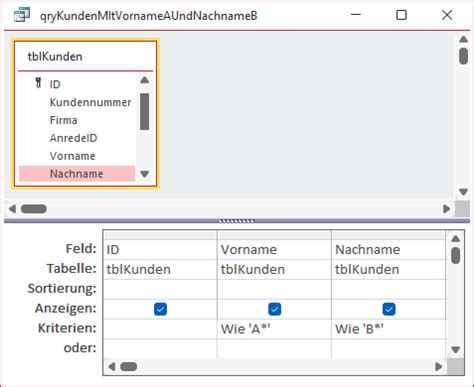Click the splitter handle between the panes
Viewport: 474px width, 387px height.
pos(237,221)
